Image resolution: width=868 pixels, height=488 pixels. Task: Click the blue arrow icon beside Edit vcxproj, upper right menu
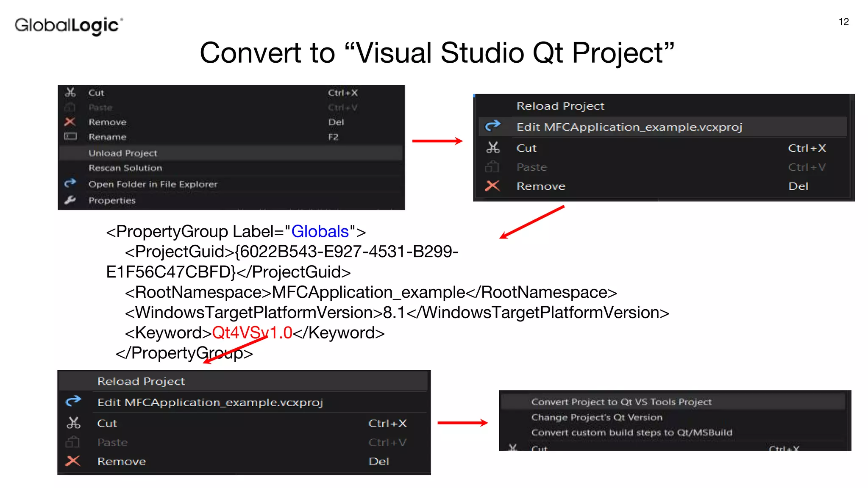point(493,126)
